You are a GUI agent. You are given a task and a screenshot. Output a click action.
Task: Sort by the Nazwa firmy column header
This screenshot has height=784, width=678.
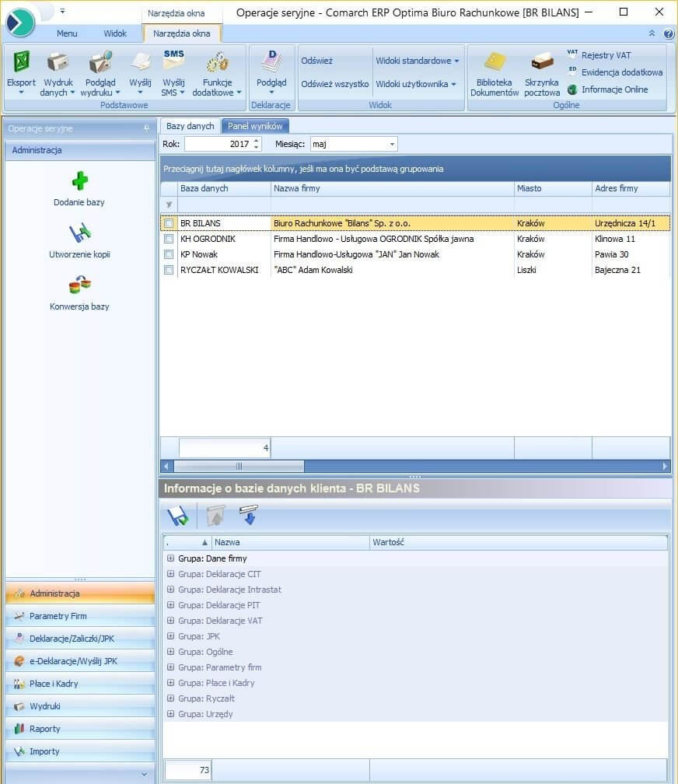(392, 188)
